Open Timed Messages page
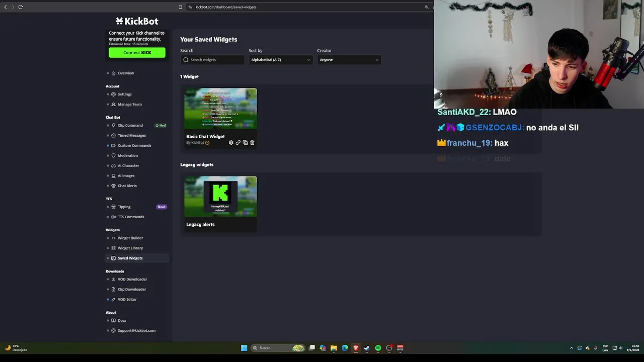This screenshot has height=362, width=644. point(132,136)
